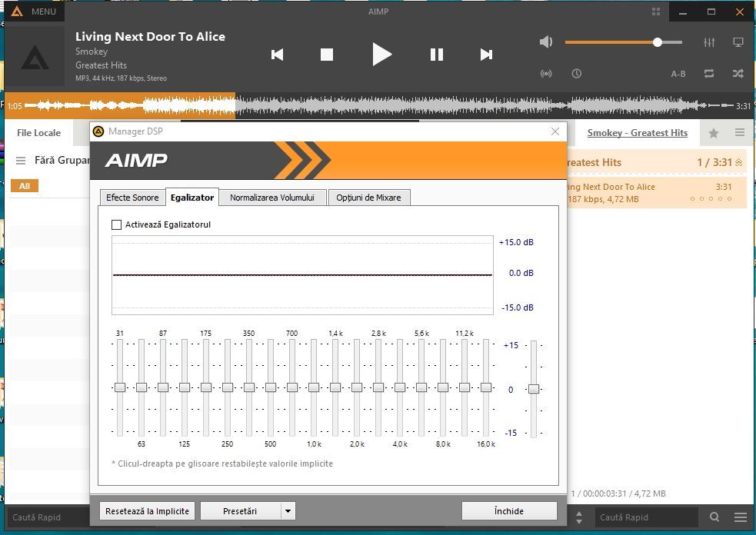Select the All filter tag
This screenshot has width=756, height=535.
tap(25, 186)
